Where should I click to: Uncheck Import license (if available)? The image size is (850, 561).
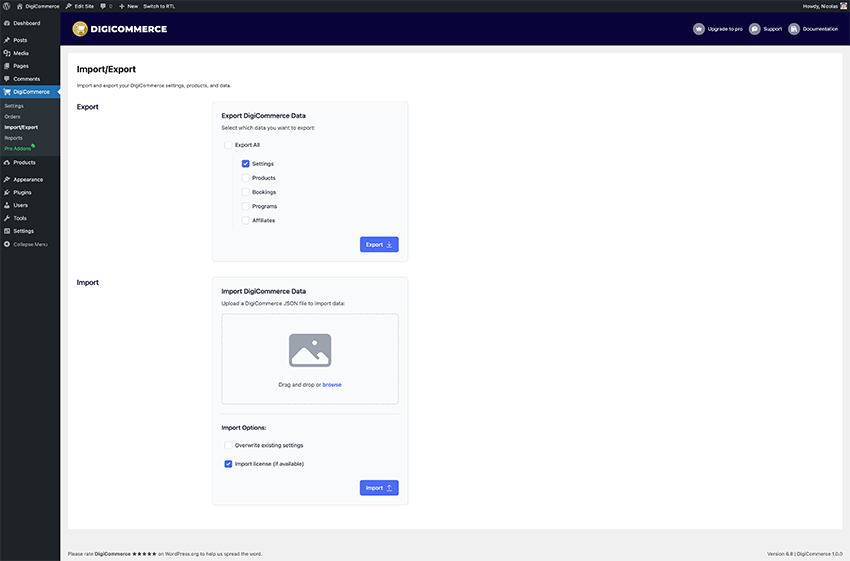(x=228, y=464)
